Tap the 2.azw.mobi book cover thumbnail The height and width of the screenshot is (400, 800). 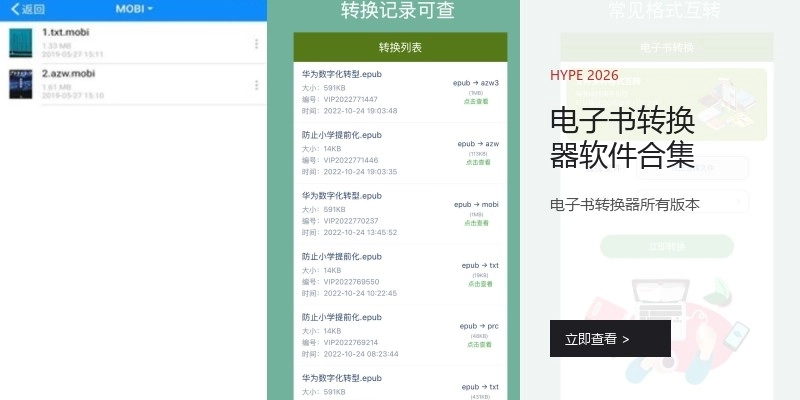20,84
